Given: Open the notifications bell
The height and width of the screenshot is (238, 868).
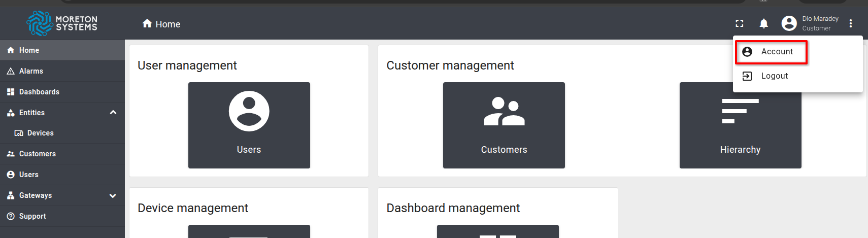Looking at the screenshot, I should pos(763,23).
